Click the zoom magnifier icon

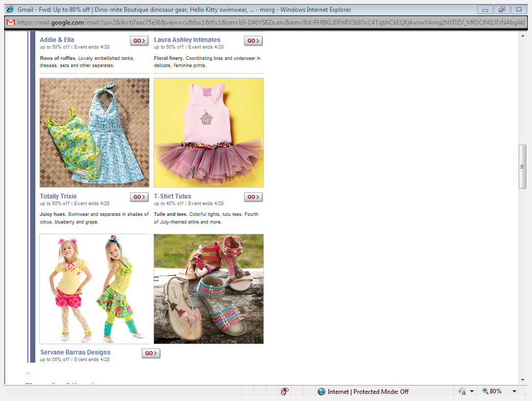coord(485,391)
